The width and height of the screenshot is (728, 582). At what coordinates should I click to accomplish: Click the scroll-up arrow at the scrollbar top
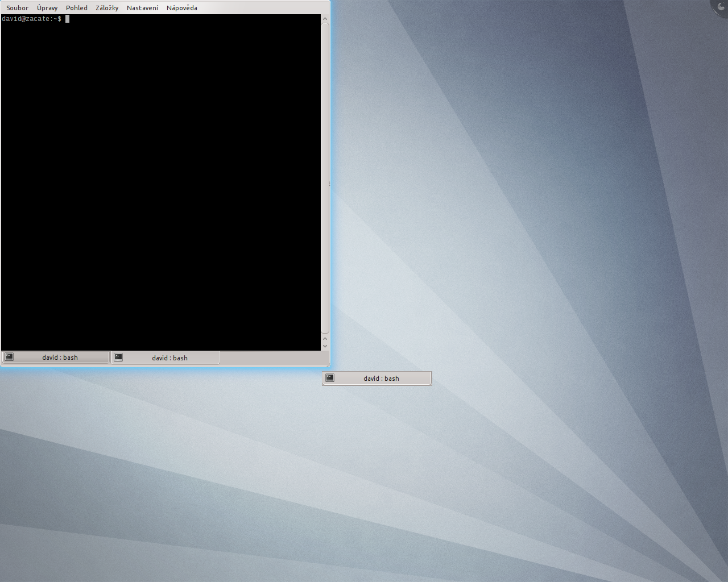pyautogui.click(x=325, y=19)
